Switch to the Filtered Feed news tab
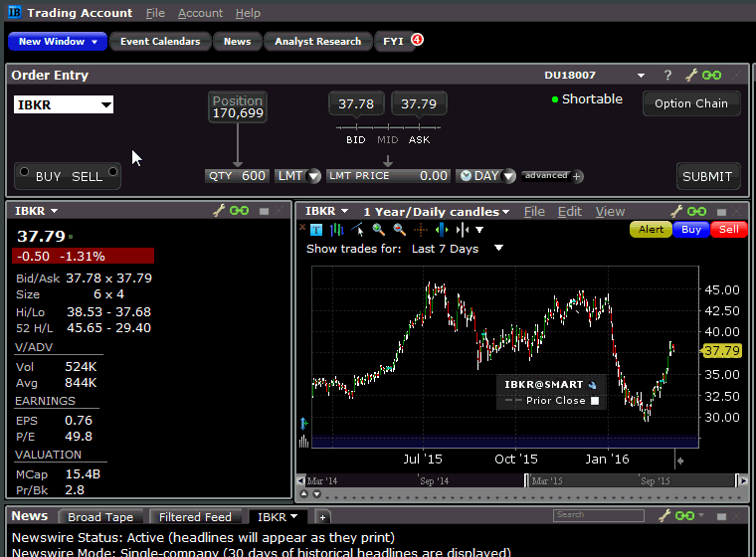Viewport: 756px width, 557px height. 195,517
